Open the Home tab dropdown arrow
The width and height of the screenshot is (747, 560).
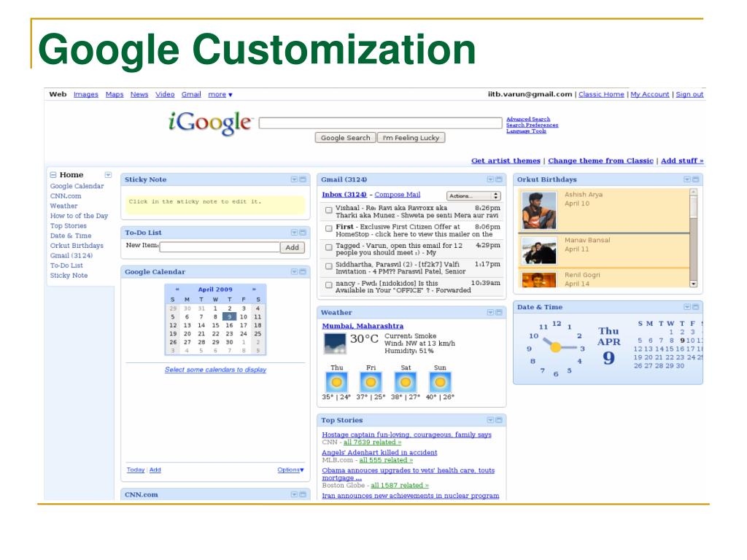point(108,175)
